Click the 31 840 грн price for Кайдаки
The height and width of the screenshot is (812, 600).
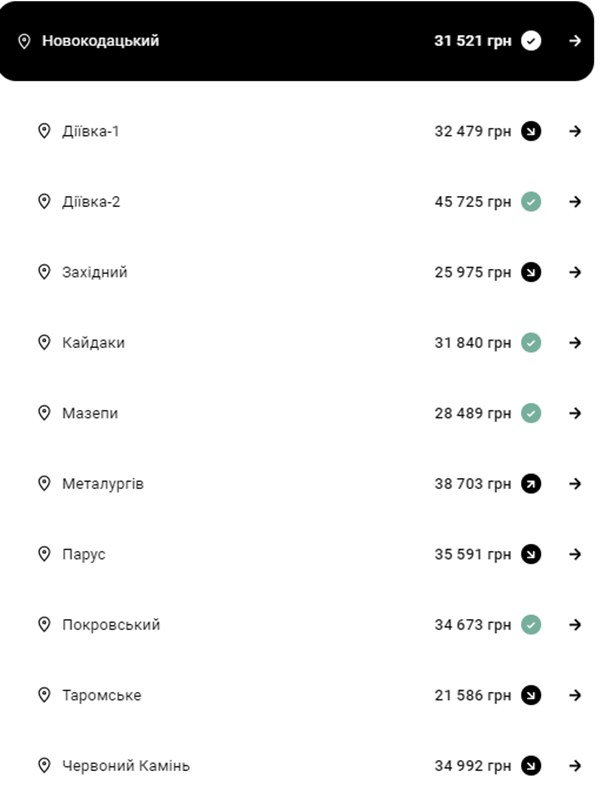pyautogui.click(x=473, y=343)
